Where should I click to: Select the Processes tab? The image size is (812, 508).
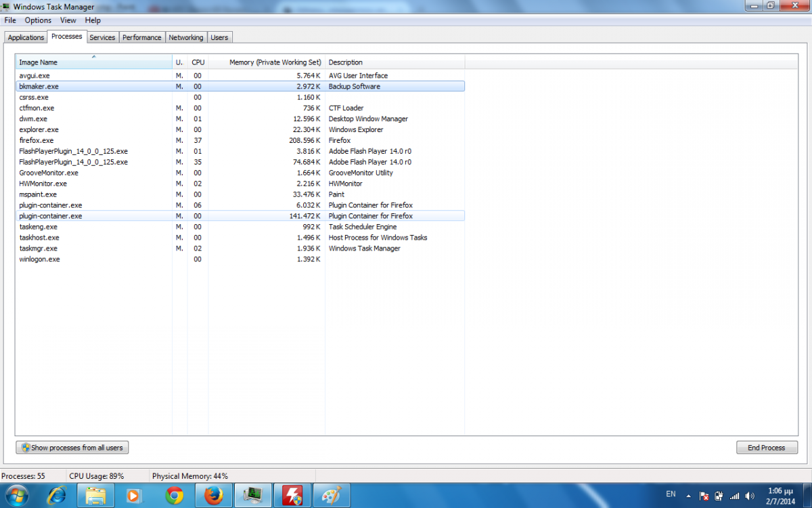click(66, 37)
